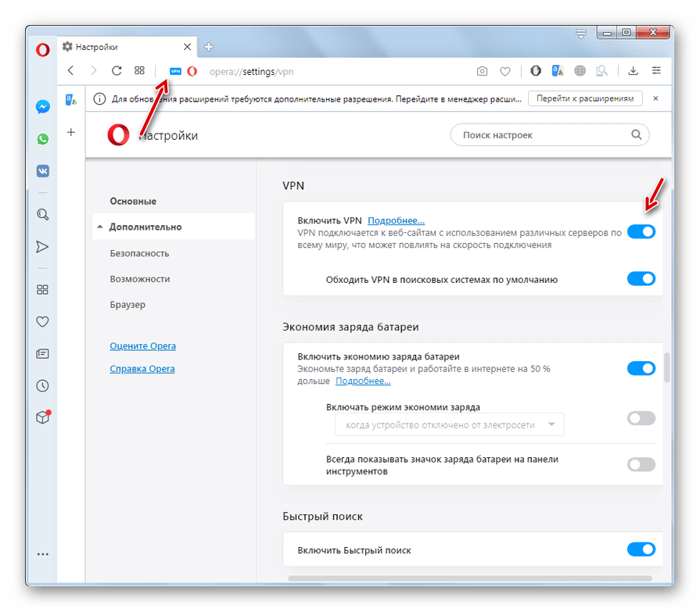Click the Поиск настроек search field
This screenshot has width=700, height=612.
(x=550, y=134)
